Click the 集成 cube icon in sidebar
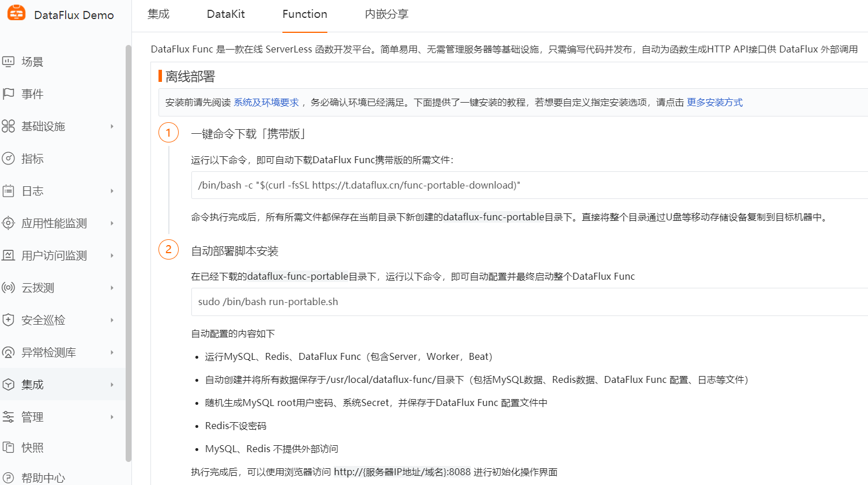This screenshot has height=485, width=868. point(8,385)
